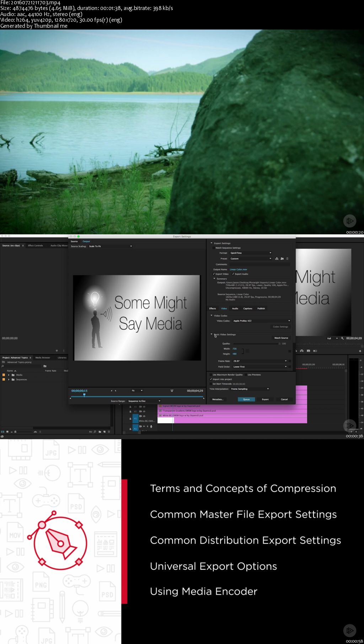This screenshot has width=364, height=644.
Task: Open Source Range Sequence In/Out dropdown
Action: click(x=144, y=401)
